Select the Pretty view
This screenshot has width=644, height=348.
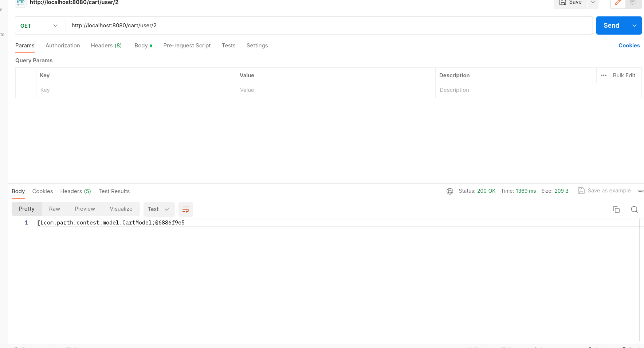(x=27, y=209)
